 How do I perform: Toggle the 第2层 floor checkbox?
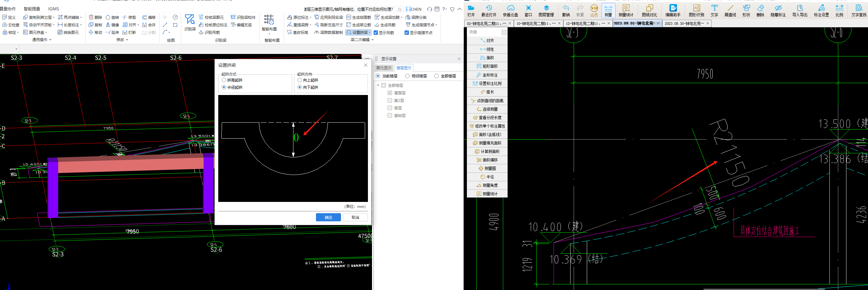(390, 101)
